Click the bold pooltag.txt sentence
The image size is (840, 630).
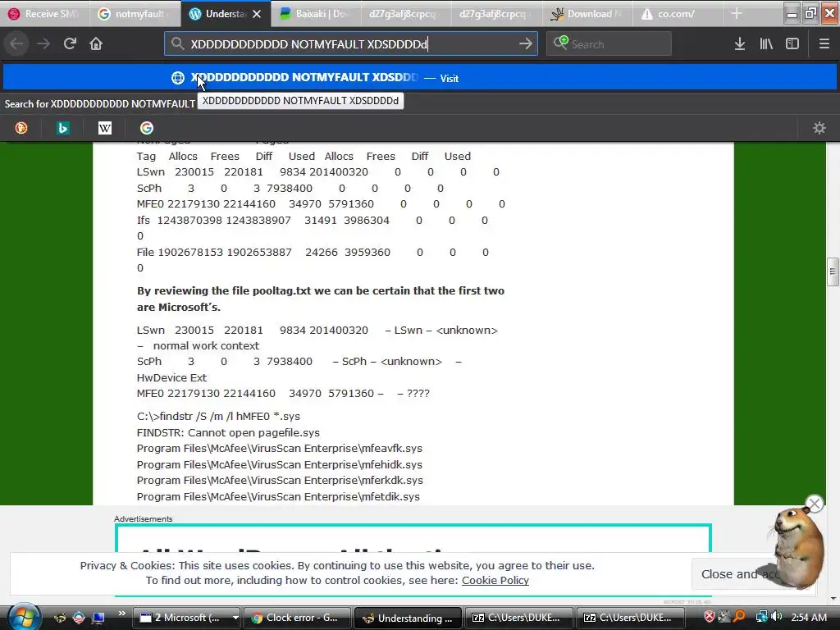[x=321, y=299]
